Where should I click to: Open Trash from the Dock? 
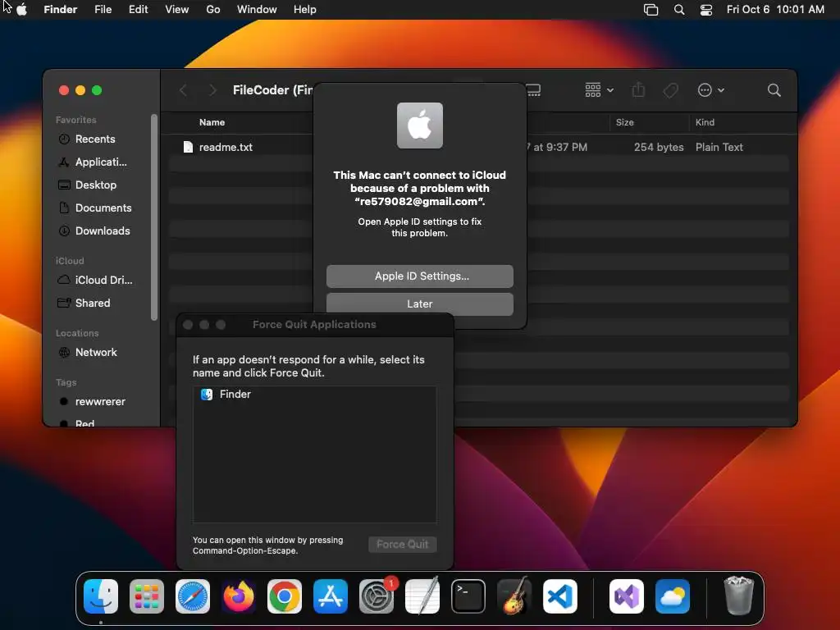(x=739, y=596)
